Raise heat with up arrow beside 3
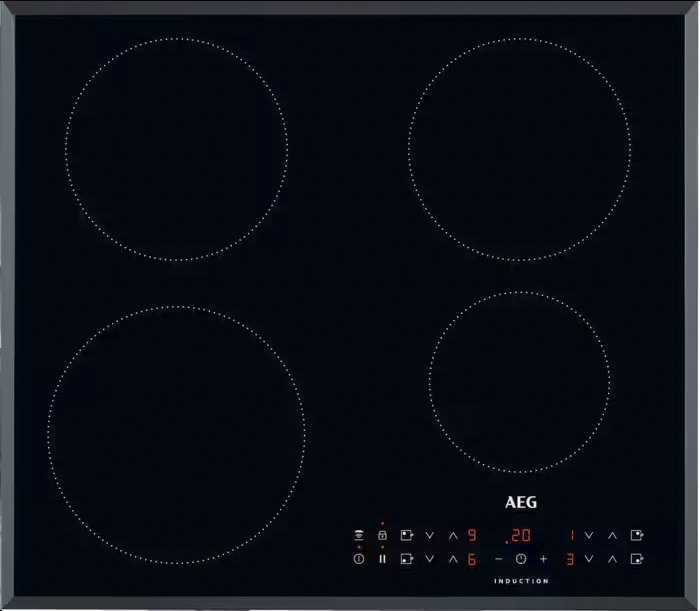This screenshot has width=700, height=611. click(612, 559)
